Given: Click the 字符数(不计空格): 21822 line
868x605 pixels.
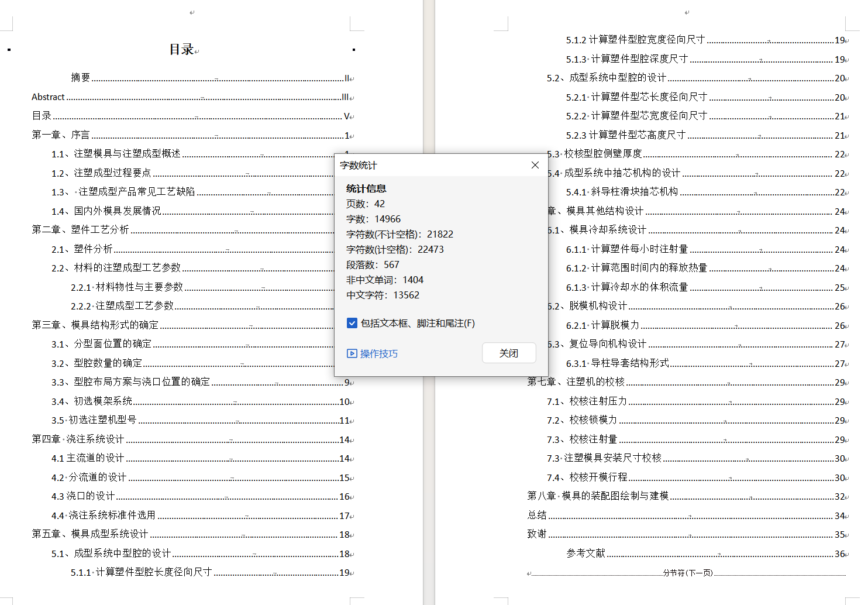Looking at the screenshot, I should tap(399, 234).
